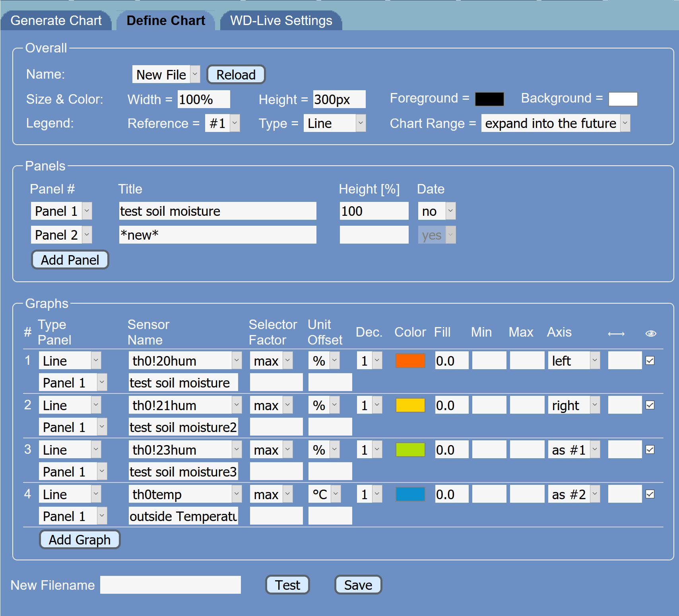Click the New Filename input field
This screenshot has height=616, width=679.
tap(170, 585)
